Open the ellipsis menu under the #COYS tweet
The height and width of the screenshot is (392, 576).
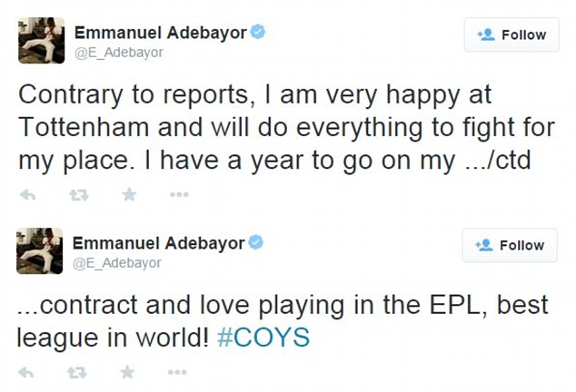179,372
